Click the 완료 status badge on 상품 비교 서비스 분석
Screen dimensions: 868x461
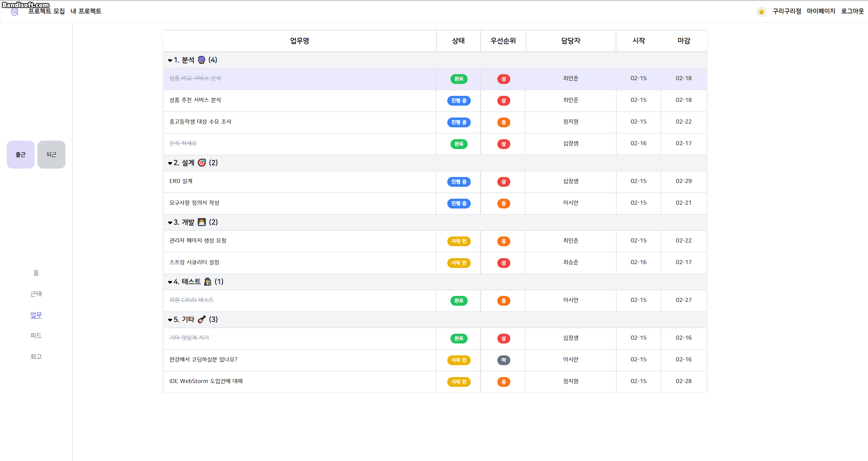458,79
